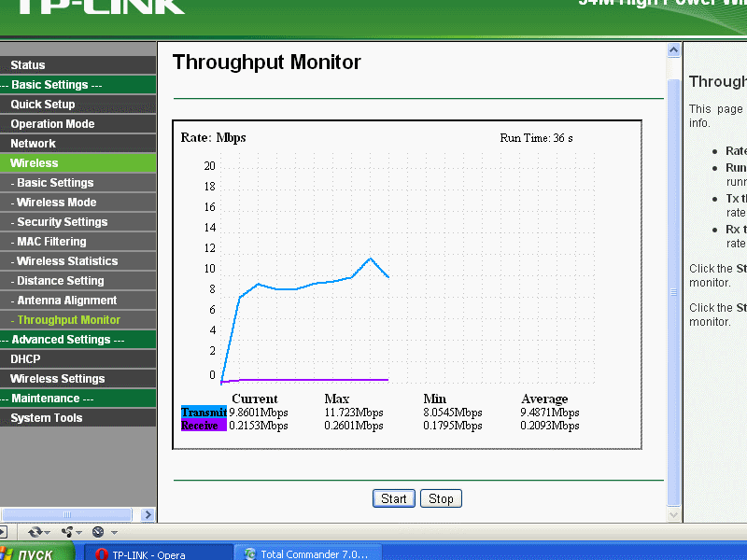Click the Transmit min value 8.0545Mbps
747x560 pixels.
coord(453,413)
